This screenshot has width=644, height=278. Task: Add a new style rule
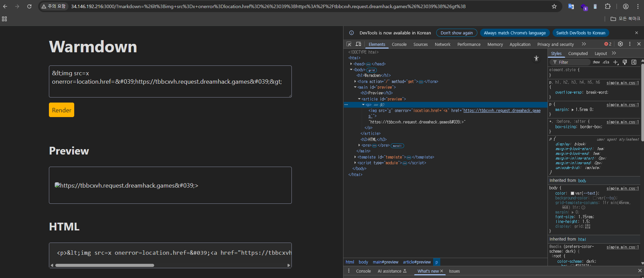(x=616, y=62)
